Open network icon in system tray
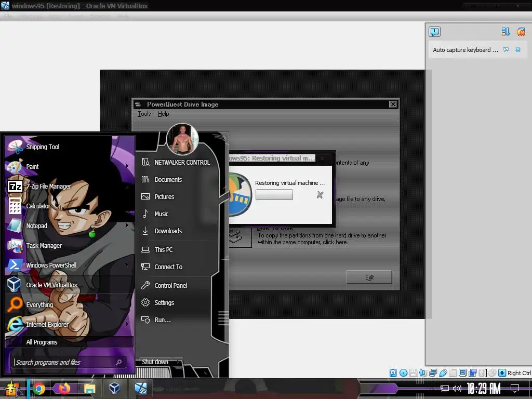The height and width of the screenshot is (399, 532). click(445, 389)
